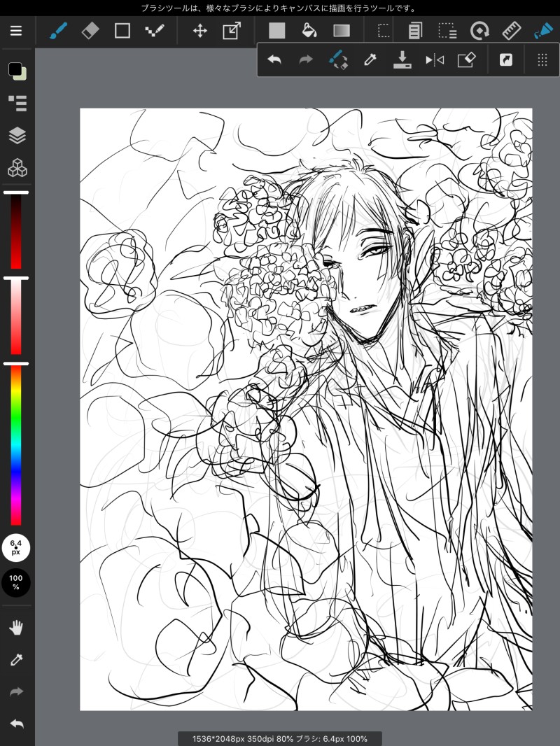Click the sidebar undo arrow
560x746 pixels.
(x=16, y=724)
